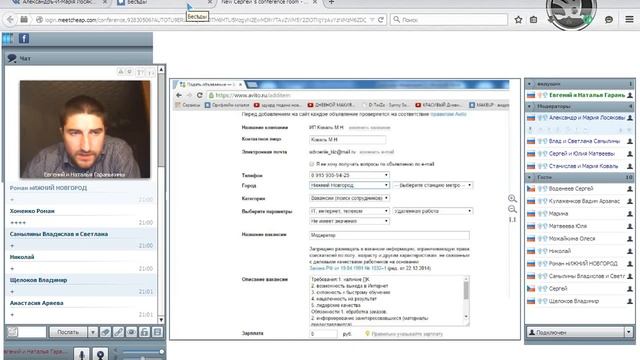Click the Послать send button
640x360 pixels.
(68, 332)
